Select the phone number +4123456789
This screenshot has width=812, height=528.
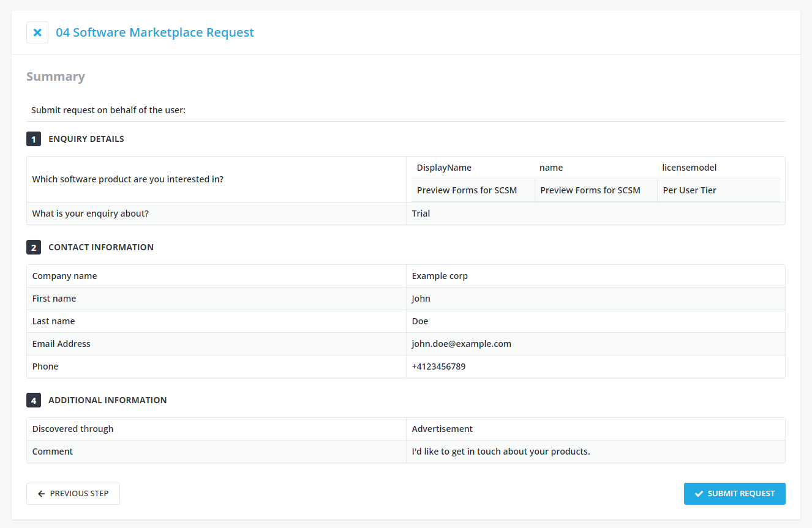point(438,366)
